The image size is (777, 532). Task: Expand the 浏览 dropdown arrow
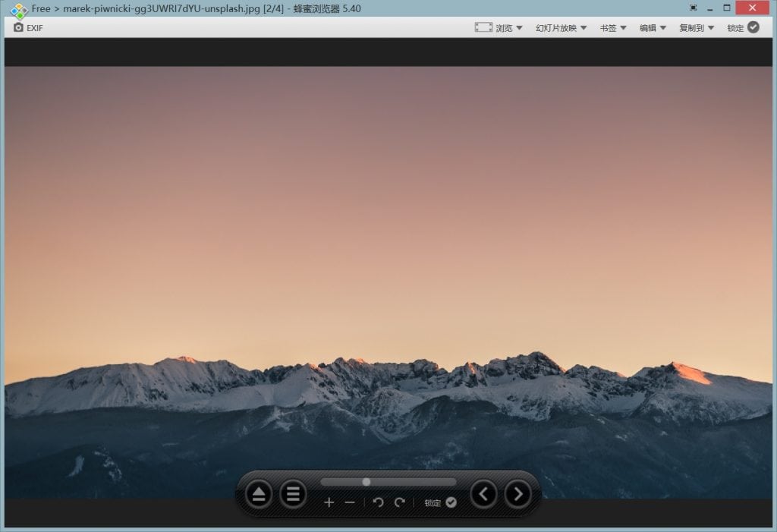(x=520, y=28)
